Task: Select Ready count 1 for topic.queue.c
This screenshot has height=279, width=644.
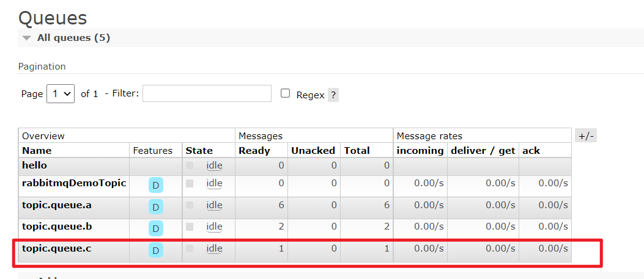Action: 281,248
